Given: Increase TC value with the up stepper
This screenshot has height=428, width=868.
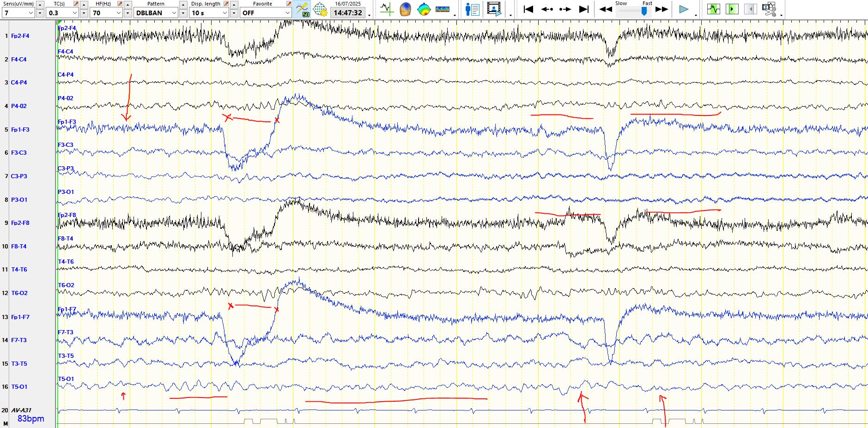Looking at the screenshot, I should [84, 5].
